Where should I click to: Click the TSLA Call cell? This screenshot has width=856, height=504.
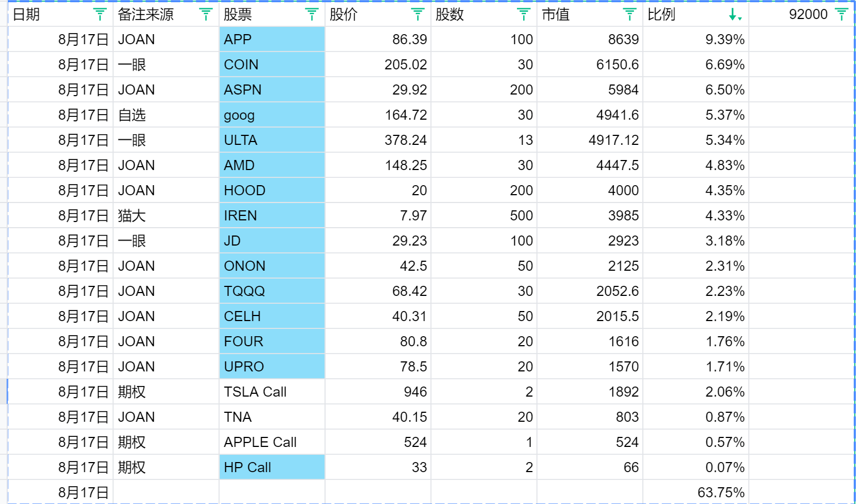point(272,392)
